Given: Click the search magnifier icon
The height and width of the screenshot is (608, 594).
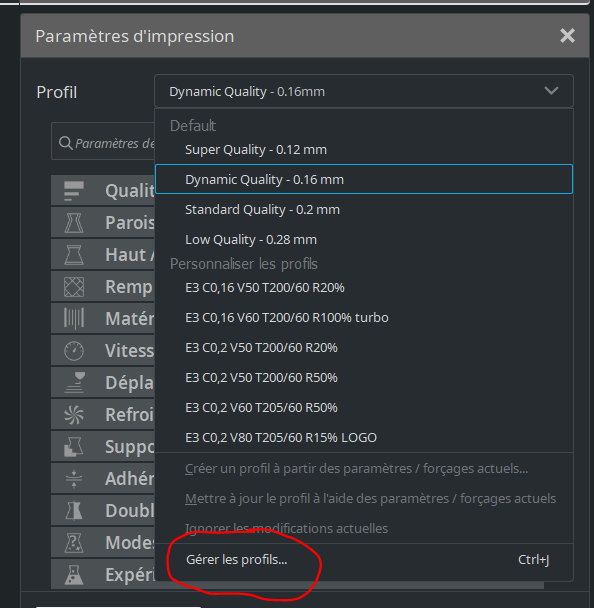Looking at the screenshot, I should (66, 143).
